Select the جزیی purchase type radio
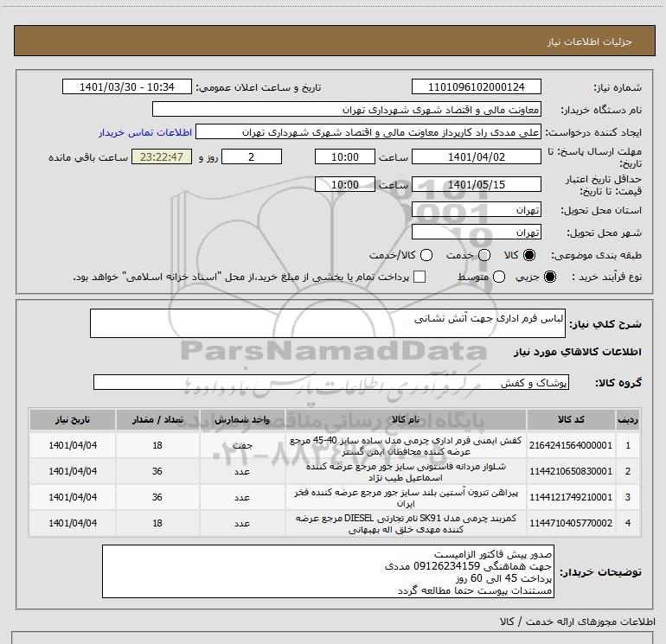Image resolution: width=666 pixels, height=644 pixels. tap(549, 277)
